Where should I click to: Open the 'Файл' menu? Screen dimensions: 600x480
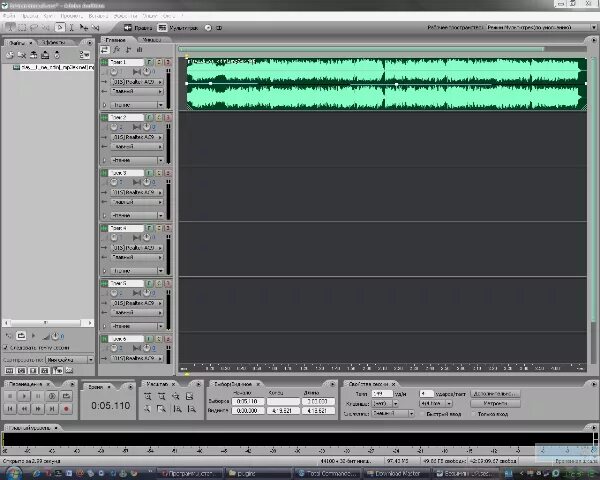pos(9,16)
